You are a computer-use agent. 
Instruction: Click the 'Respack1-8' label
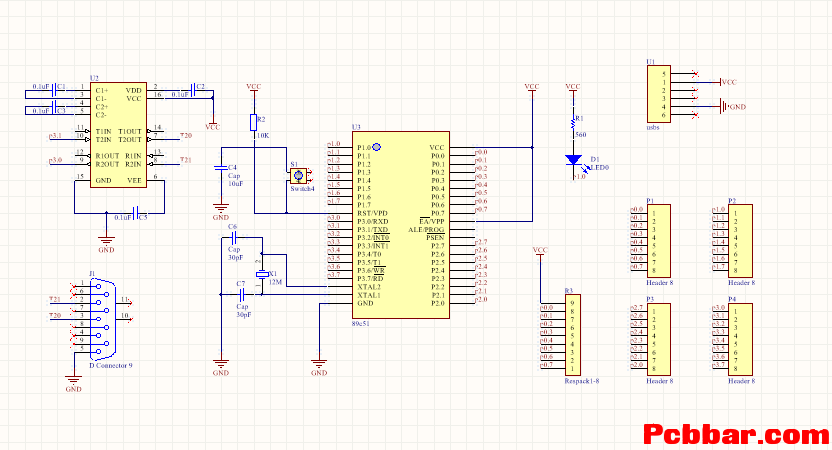pyautogui.click(x=582, y=381)
